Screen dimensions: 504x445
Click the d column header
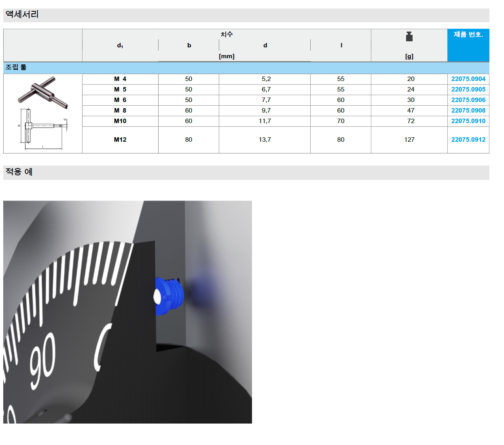click(x=265, y=45)
